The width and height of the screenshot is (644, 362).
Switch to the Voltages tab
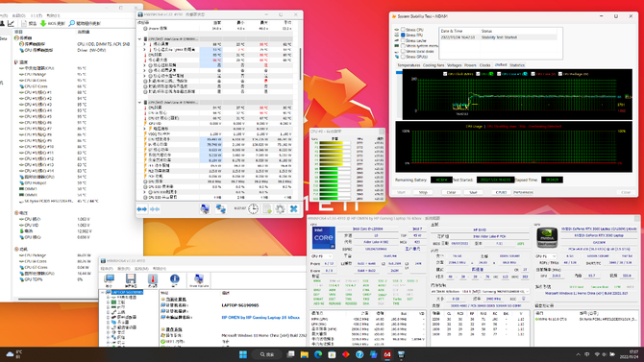click(x=454, y=65)
